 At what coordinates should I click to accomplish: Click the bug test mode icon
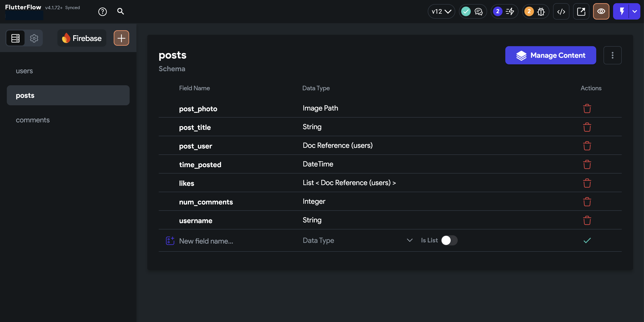541,11
